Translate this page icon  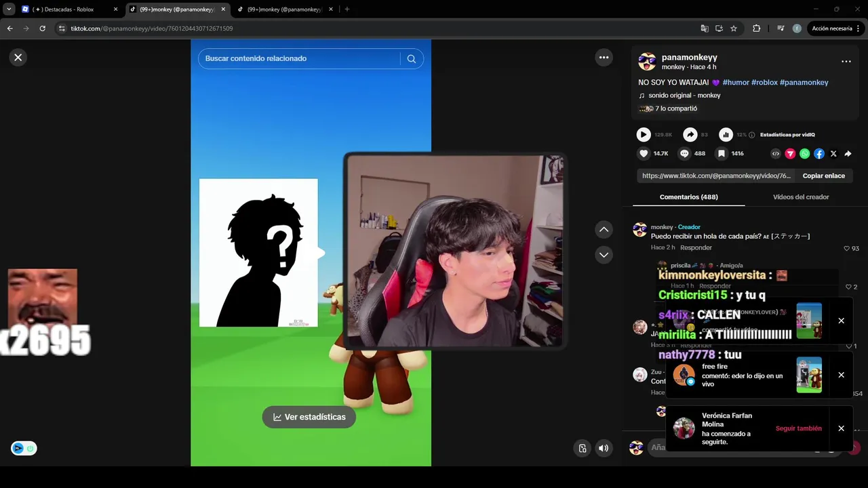[705, 28]
